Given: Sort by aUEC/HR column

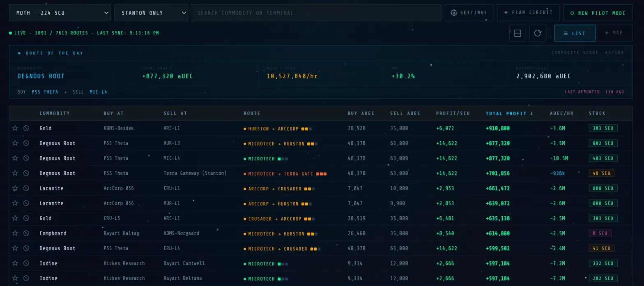Looking at the screenshot, I should point(561,113).
